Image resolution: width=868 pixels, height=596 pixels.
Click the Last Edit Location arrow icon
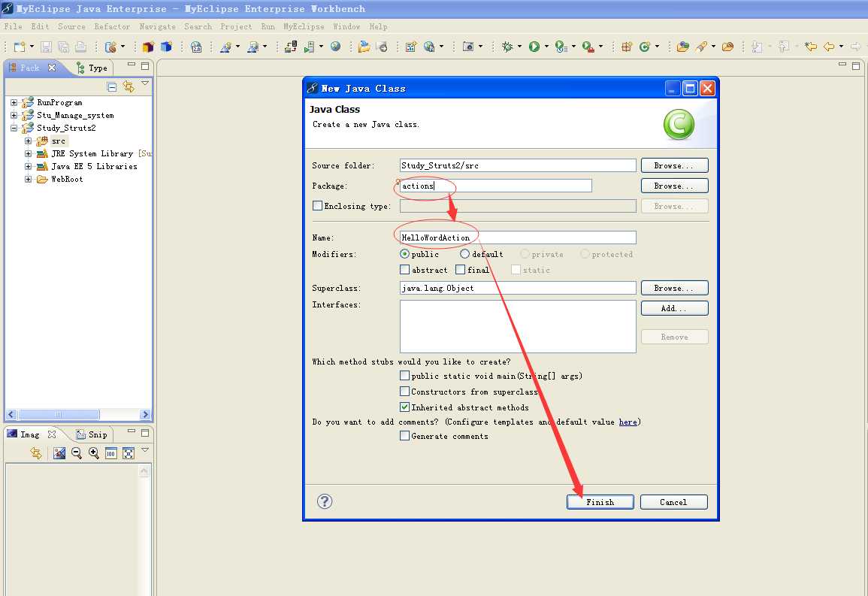point(810,47)
